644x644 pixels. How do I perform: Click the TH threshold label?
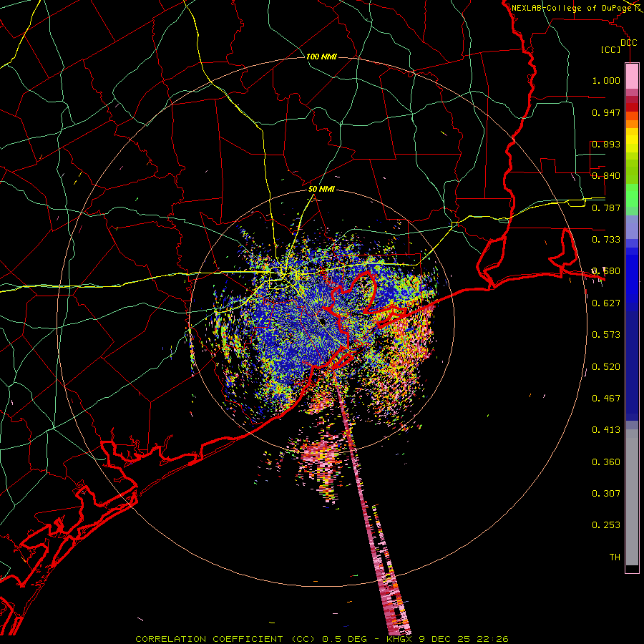click(615, 557)
